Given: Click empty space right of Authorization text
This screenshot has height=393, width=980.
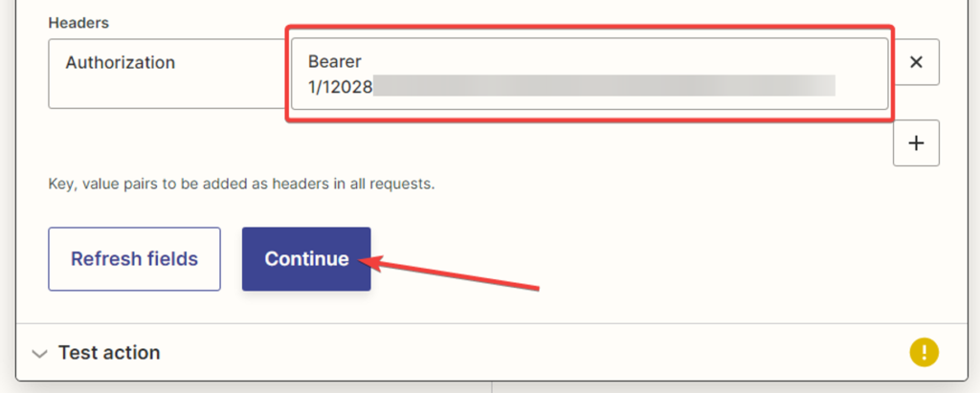Looking at the screenshot, I should (x=230, y=63).
